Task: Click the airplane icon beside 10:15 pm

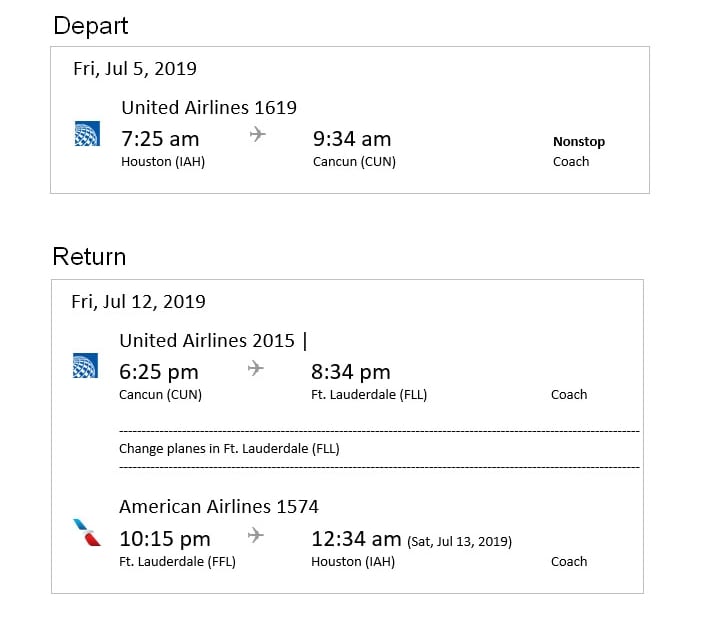Action: [x=256, y=535]
